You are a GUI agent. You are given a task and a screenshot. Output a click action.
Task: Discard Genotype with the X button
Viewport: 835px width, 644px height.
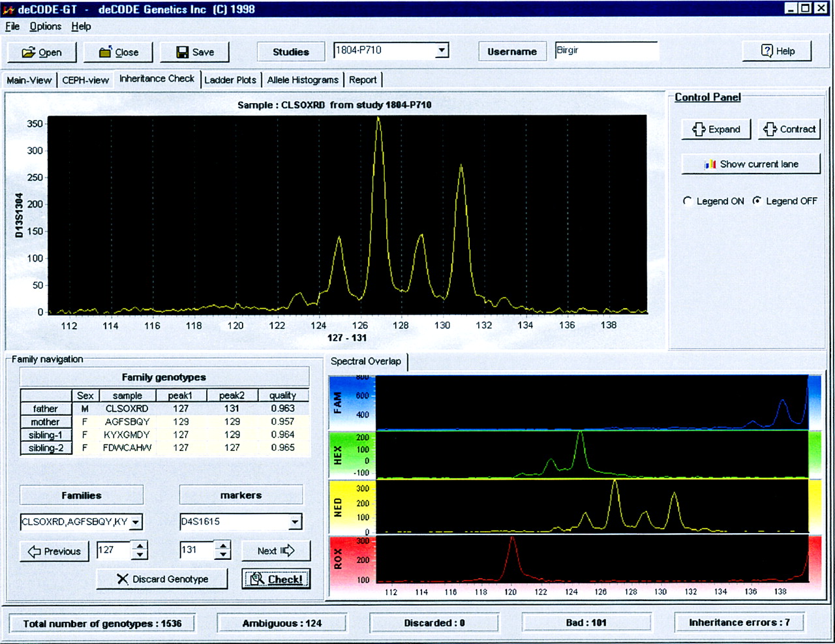pos(162,579)
